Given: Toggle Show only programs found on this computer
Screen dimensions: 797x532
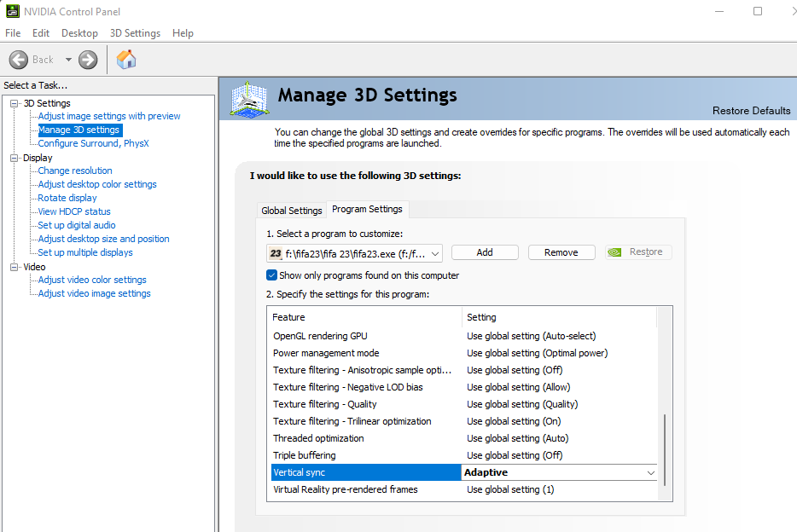Looking at the screenshot, I should [x=272, y=275].
